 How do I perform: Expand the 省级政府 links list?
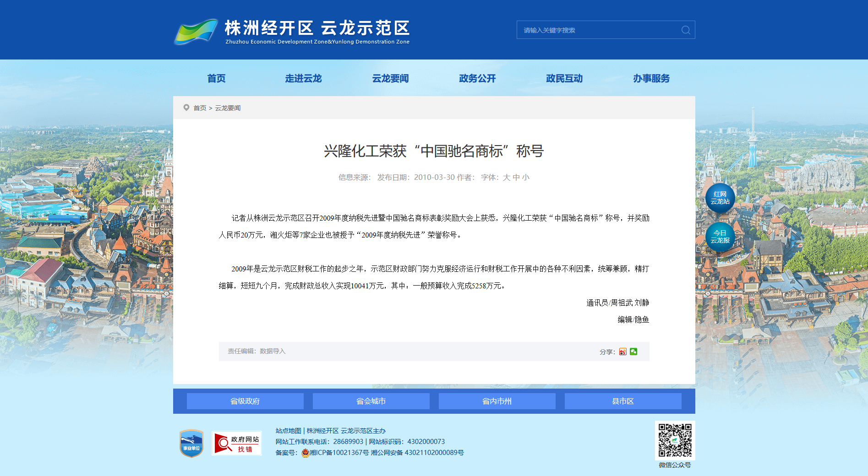coord(245,401)
